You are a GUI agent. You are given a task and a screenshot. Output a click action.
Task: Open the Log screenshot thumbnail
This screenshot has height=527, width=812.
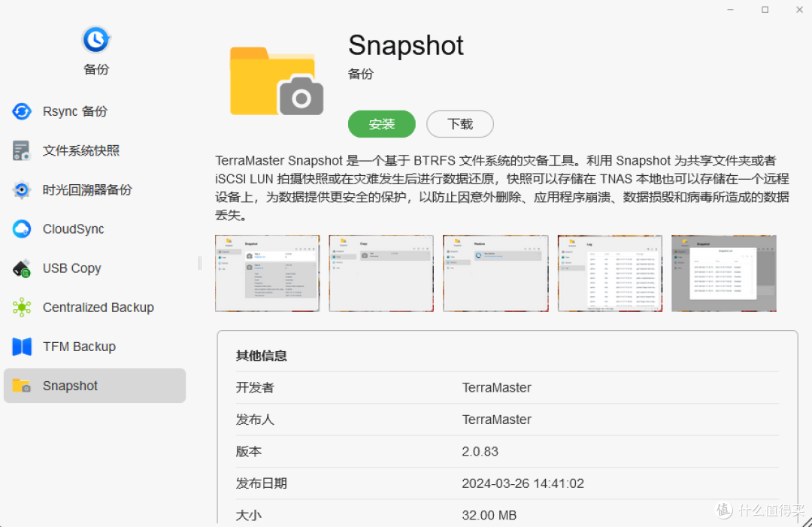(x=610, y=274)
